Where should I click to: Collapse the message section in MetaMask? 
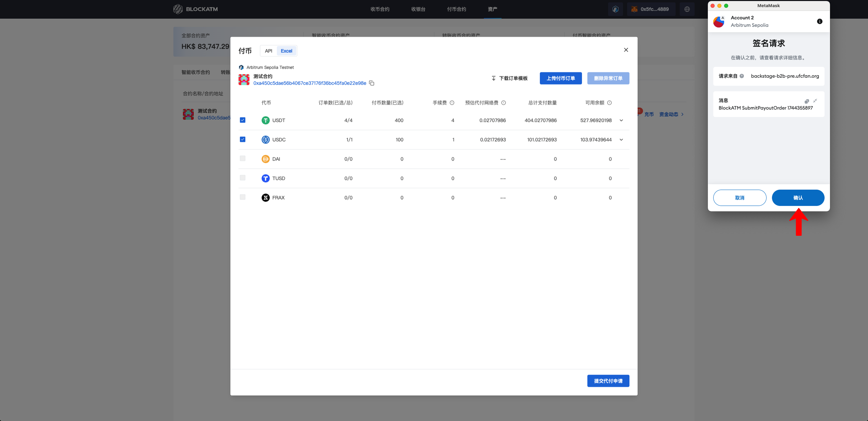tap(815, 101)
